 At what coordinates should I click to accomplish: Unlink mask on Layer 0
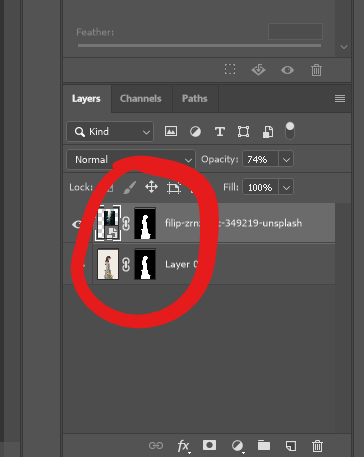(x=126, y=265)
